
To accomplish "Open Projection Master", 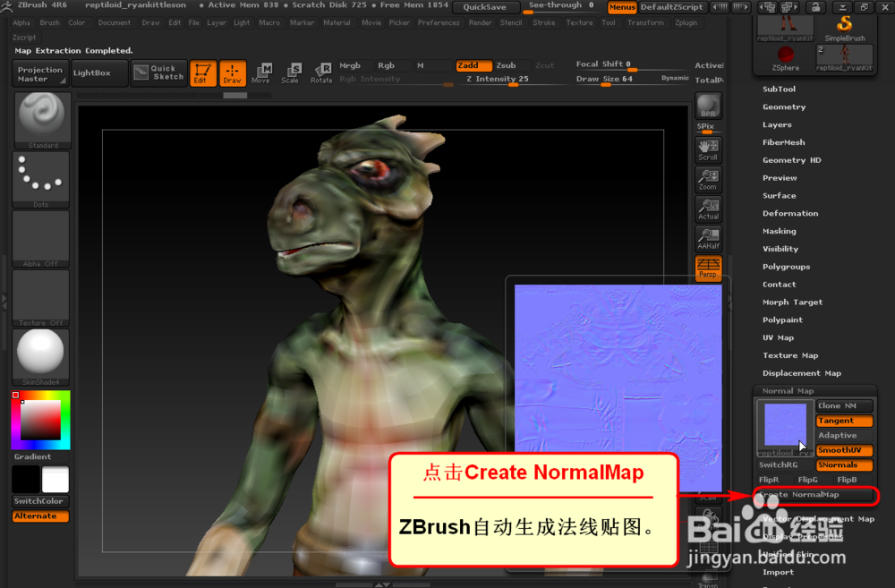I will click(40, 73).
